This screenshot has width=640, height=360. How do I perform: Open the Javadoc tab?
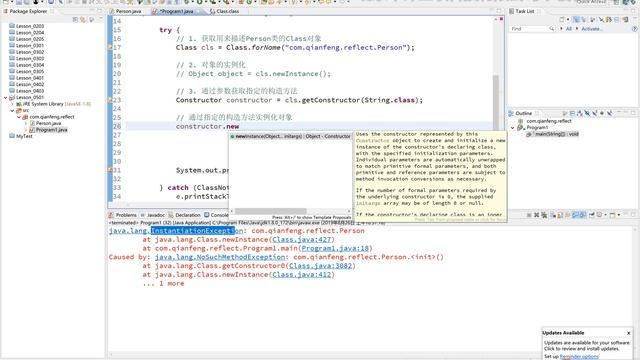(152, 215)
